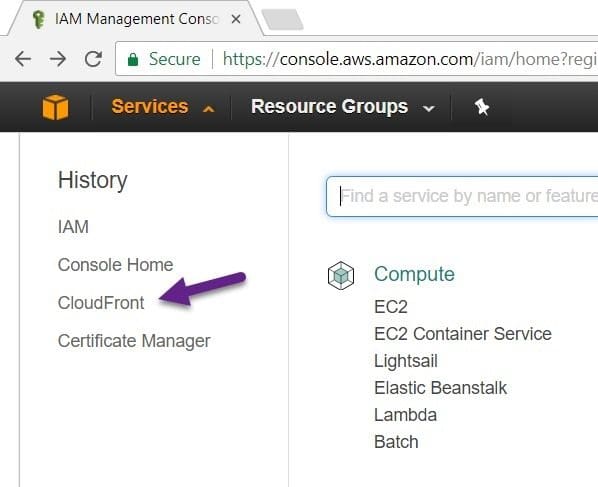Open CloudFront from History
This screenshot has width=598, height=487.
tap(101, 303)
